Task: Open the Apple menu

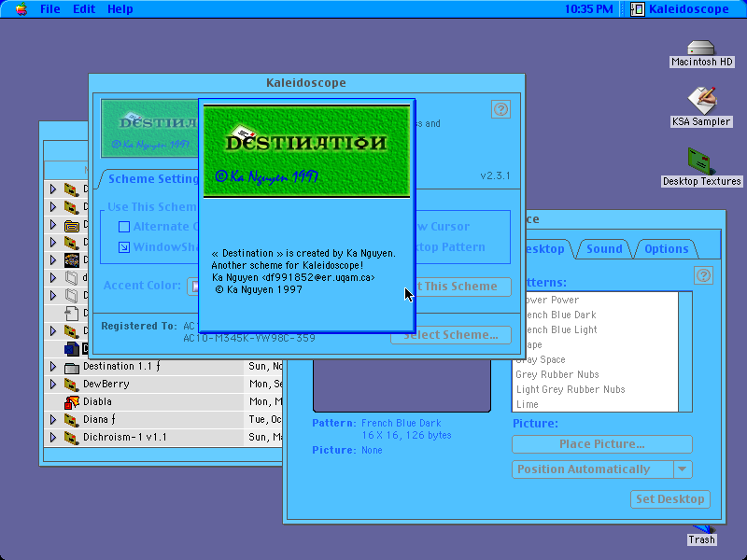Action: pyautogui.click(x=21, y=9)
